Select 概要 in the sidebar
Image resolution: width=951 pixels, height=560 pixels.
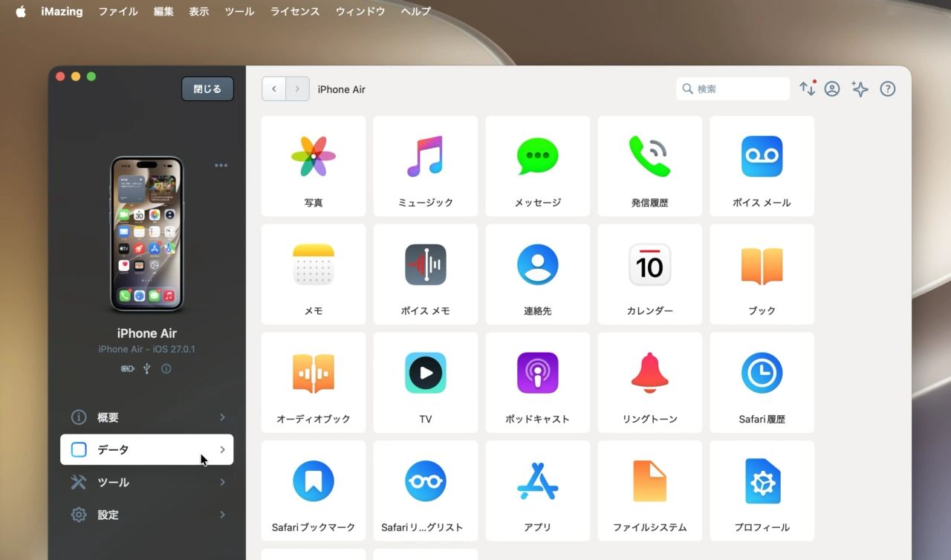pyautogui.click(x=146, y=417)
